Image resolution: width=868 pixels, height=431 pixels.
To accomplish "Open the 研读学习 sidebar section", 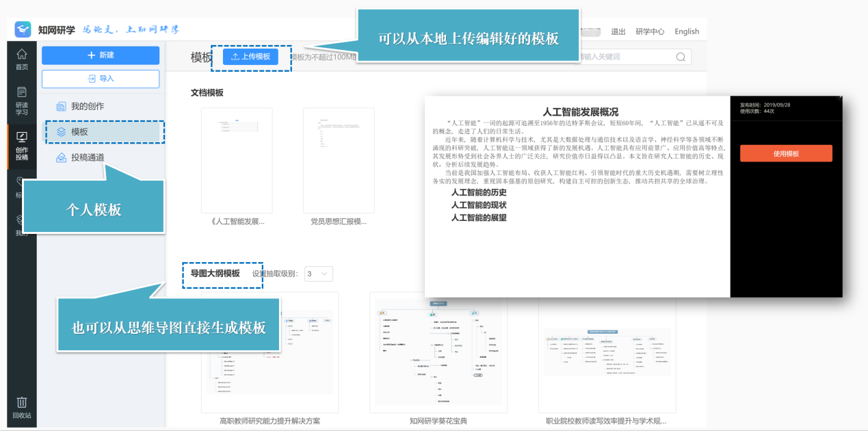I will [x=22, y=100].
